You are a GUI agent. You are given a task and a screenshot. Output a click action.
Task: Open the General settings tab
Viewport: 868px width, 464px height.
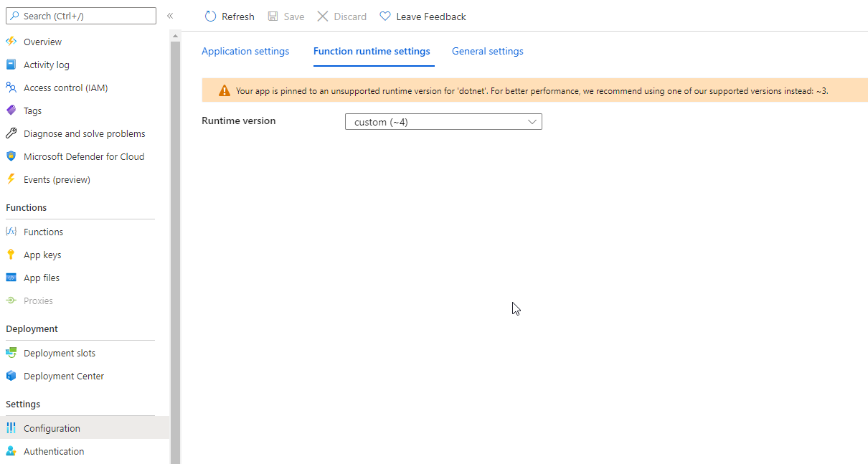pos(487,52)
